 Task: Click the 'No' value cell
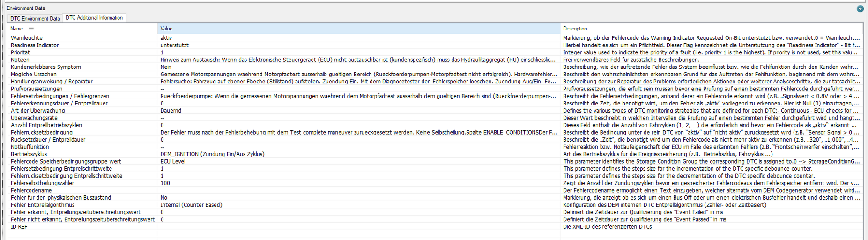[x=164, y=198]
